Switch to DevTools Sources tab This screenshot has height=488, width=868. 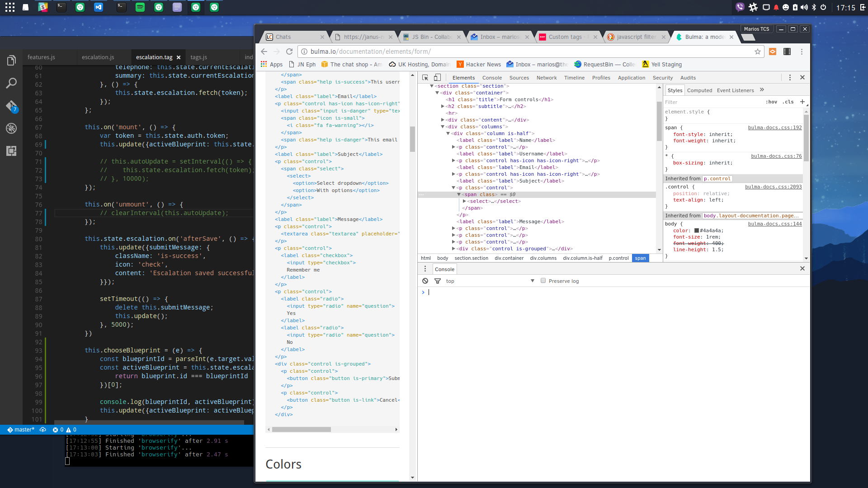pos(519,78)
